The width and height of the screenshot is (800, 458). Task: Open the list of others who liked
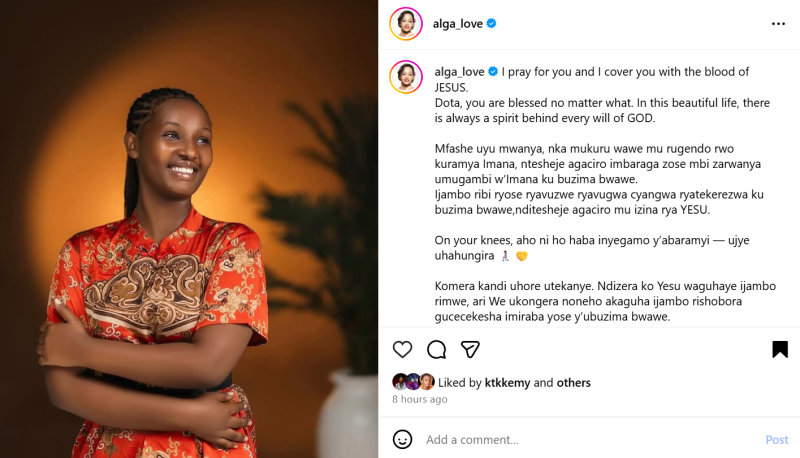pyautogui.click(x=573, y=383)
